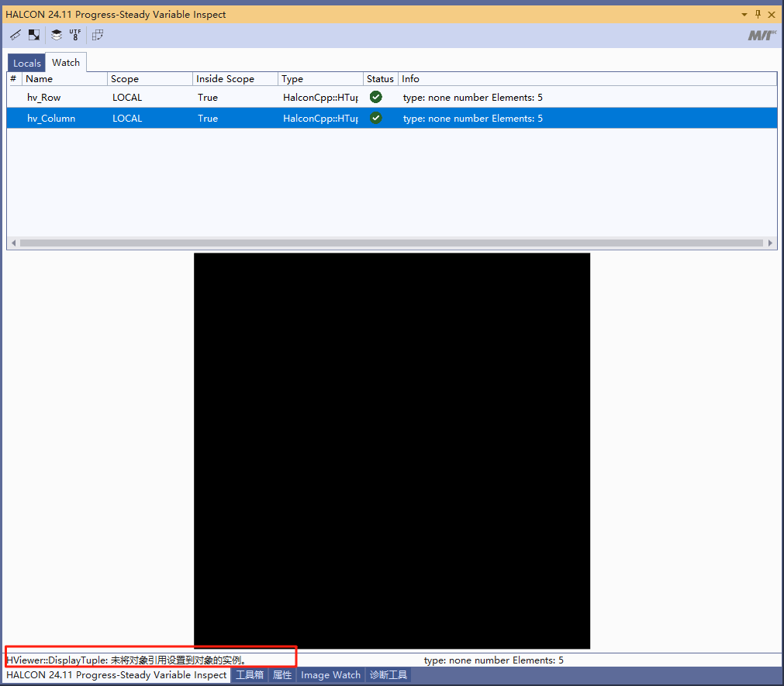The image size is (784, 686).
Task: Click the grid with curved arrow icon
Action: pyautogui.click(x=98, y=35)
